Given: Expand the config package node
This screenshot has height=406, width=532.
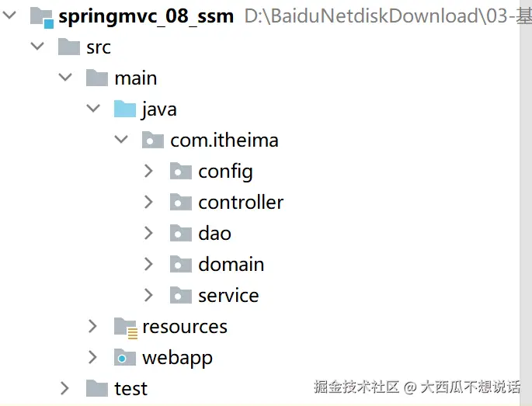Looking at the screenshot, I should (149, 171).
